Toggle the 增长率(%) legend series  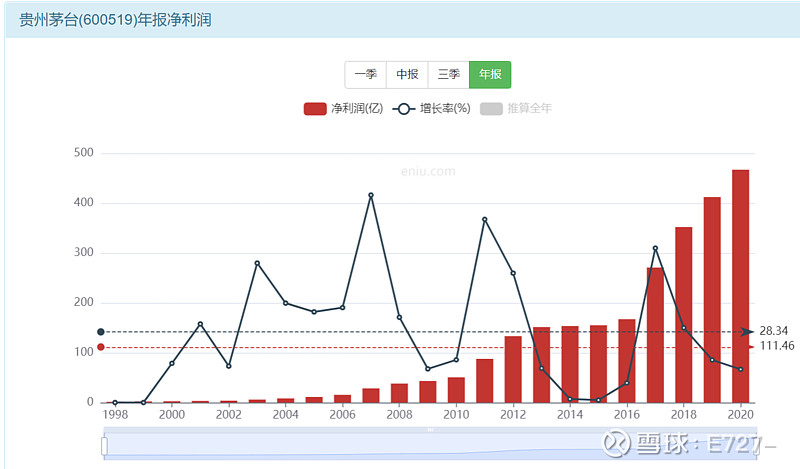coord(432,109)
